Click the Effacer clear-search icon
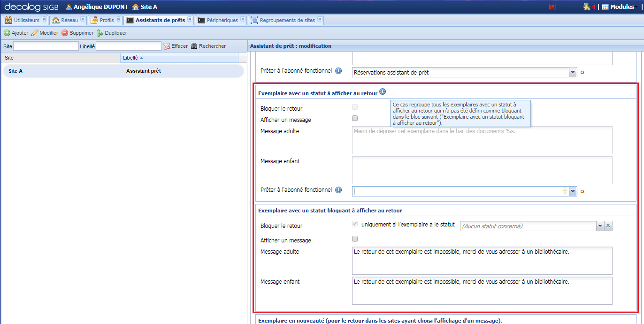 pyautogui.click(x=167, y=45)
